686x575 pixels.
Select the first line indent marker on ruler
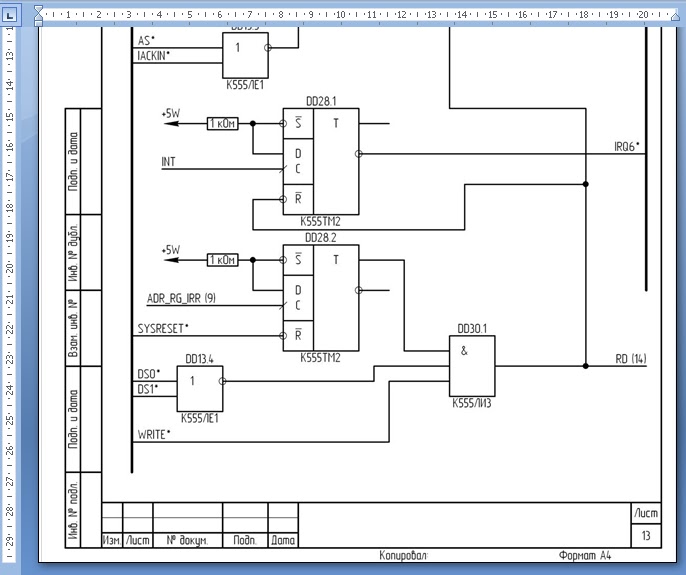38,10
